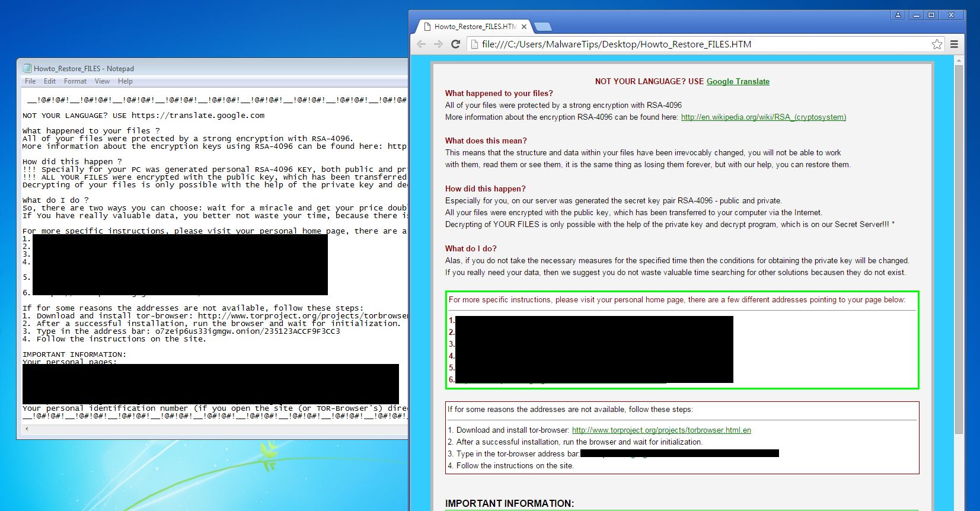Click "What do I do ?" line in Notepad
Viewport: 980px width, 511px height.
coord(56,200)
